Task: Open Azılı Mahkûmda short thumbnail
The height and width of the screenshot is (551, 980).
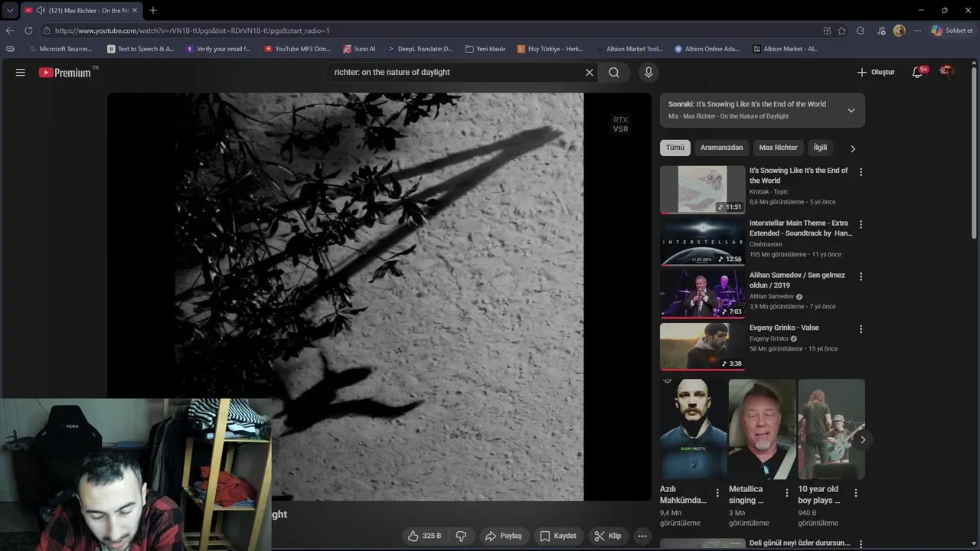Action: (693, 429)
